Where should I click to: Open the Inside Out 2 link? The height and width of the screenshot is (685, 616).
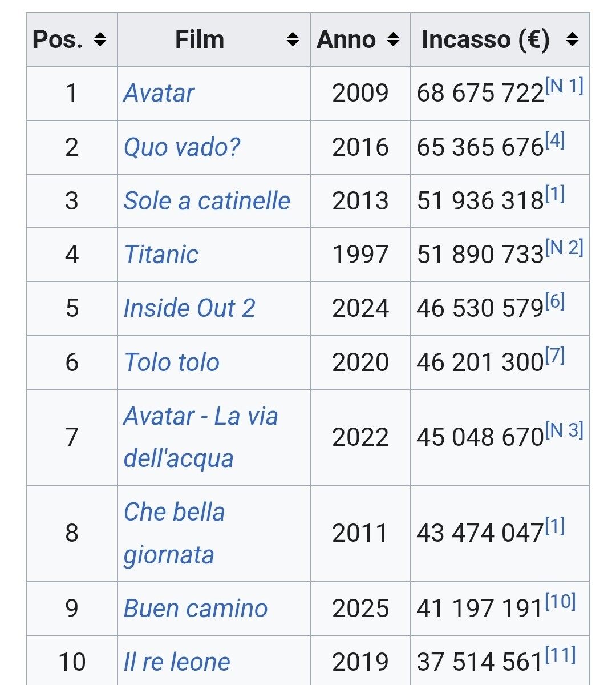[189, 308]
